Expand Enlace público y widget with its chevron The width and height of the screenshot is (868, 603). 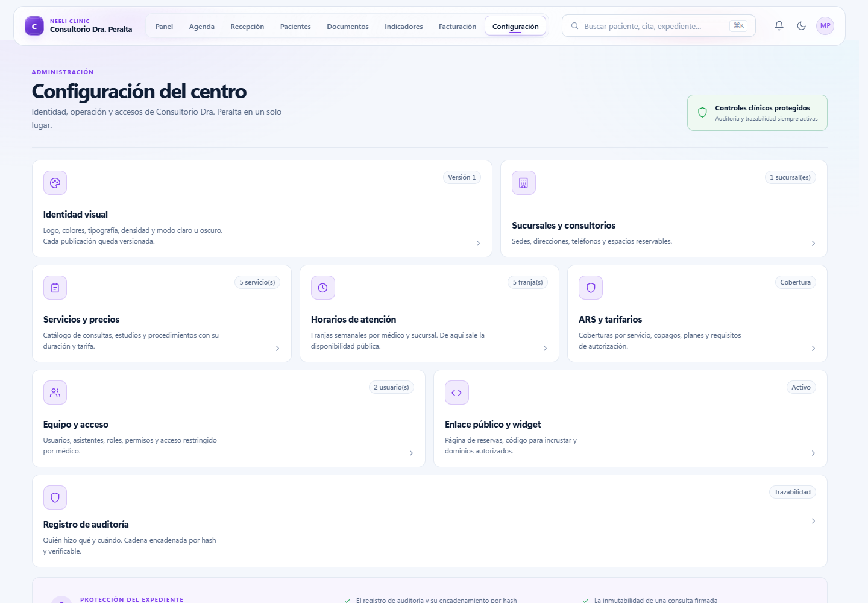click(x=813, y=453)
